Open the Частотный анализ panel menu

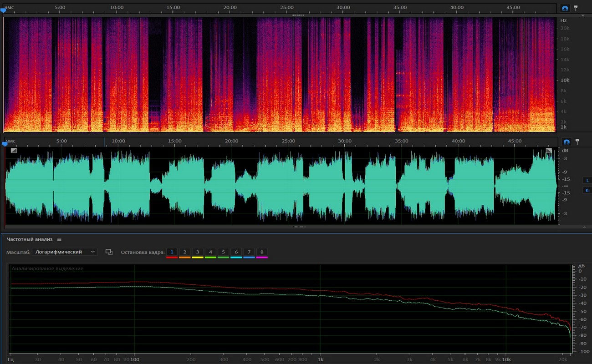59,239
